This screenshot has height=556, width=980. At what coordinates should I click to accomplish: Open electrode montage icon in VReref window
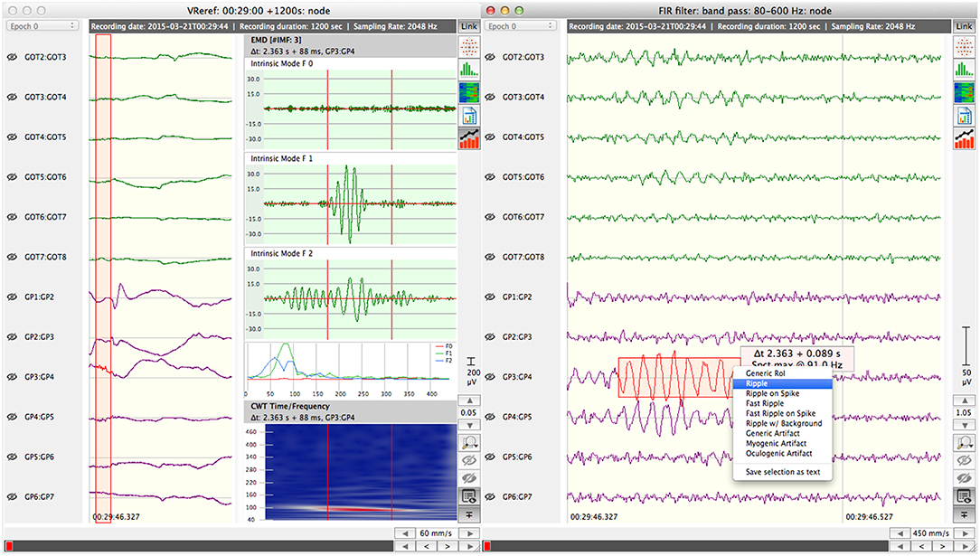pos(468,46)
